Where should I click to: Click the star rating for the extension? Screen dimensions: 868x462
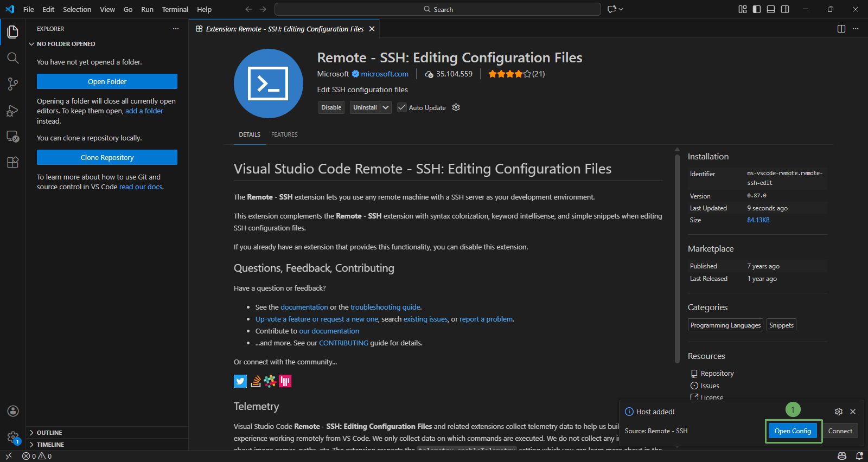pyautogui.click(x=509, y=74)
